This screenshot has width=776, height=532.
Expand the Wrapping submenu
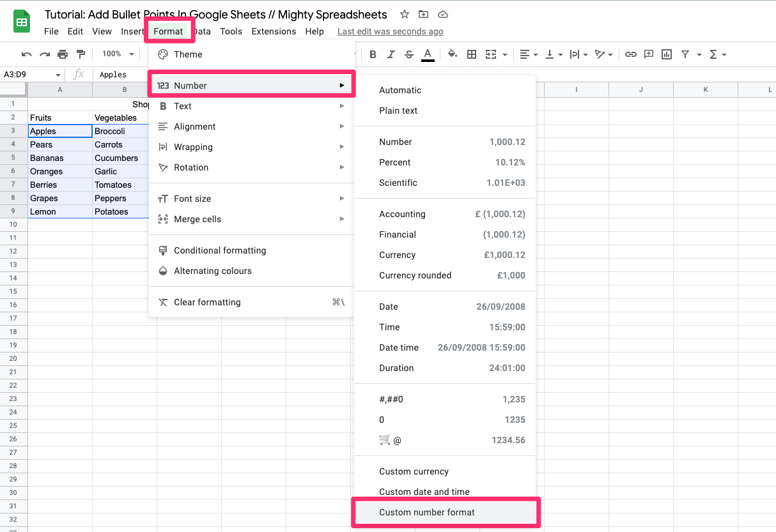251,147
